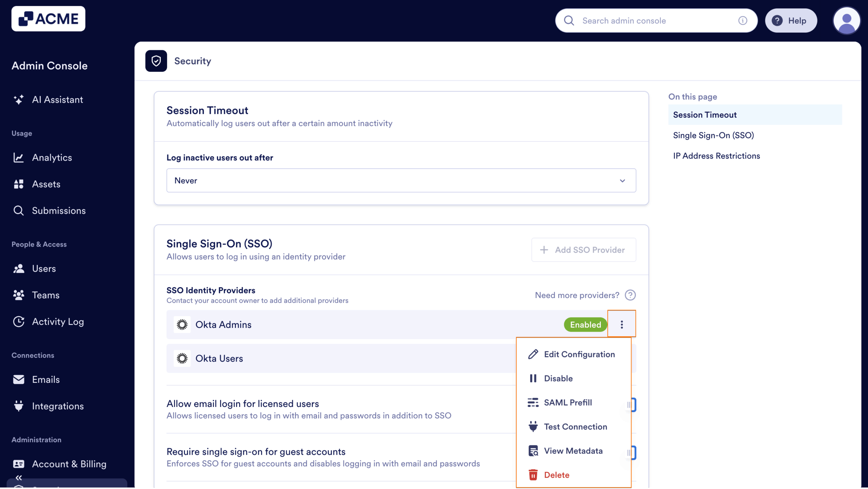Jump to Single Sign-On (SSO) section link

click(x=713, y=135)
